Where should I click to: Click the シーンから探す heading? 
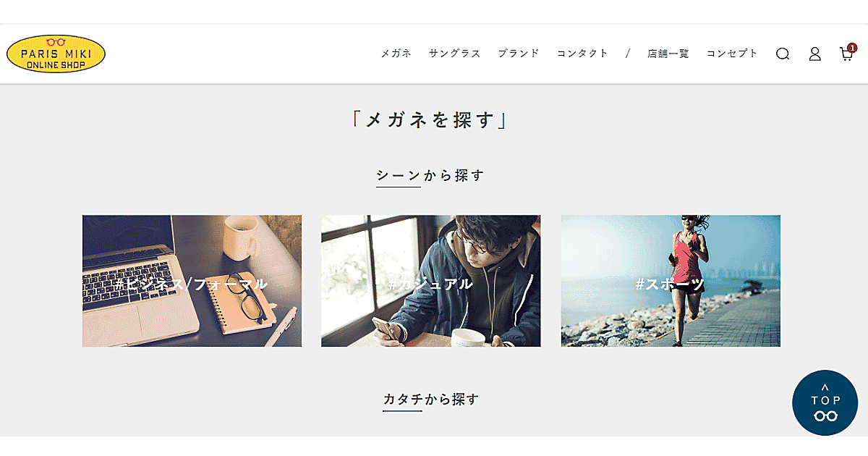[x=430, y=175]
